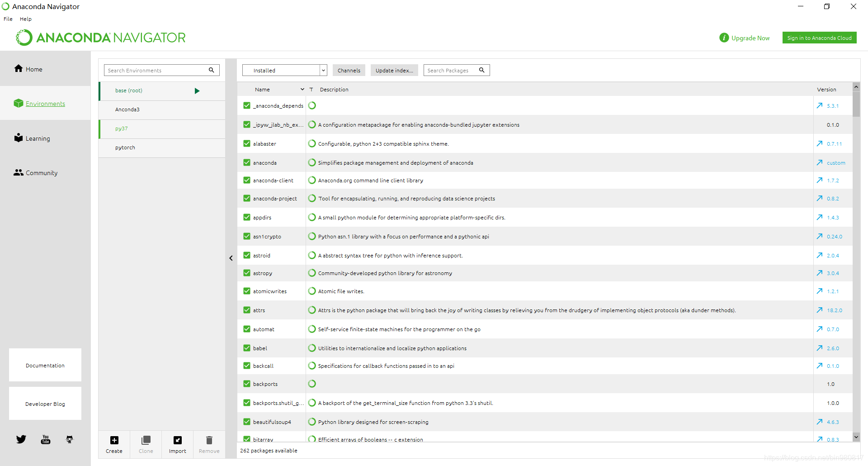Collapse the environments panel with left chevron
The width and height of the screenshot is (868, 466).
231,258
